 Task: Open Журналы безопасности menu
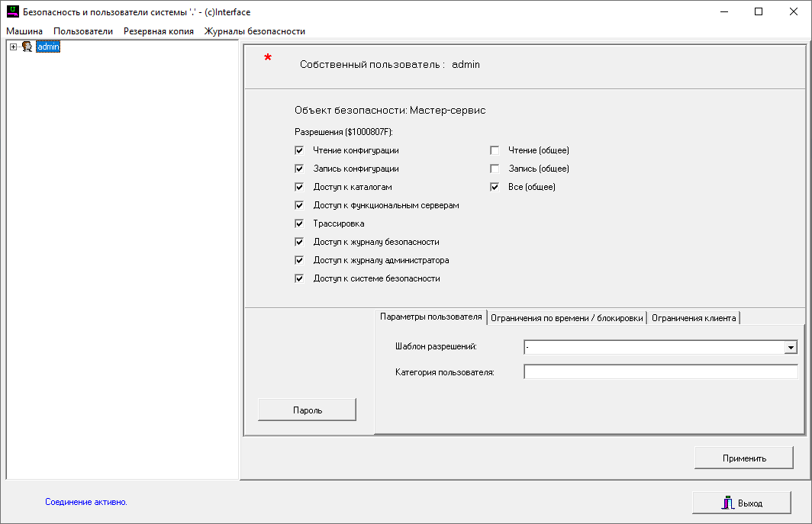[x=254, y=31]
